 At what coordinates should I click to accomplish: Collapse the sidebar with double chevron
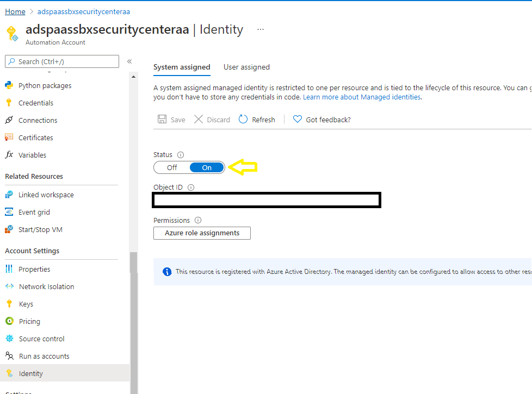click(129, 61)
